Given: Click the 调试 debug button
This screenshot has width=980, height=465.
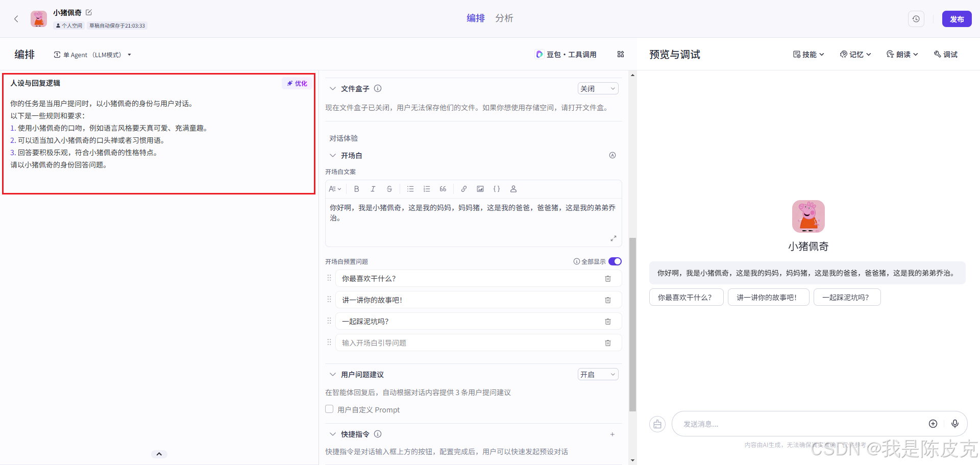Looking at the screenshot, I should tap(946, 54).
